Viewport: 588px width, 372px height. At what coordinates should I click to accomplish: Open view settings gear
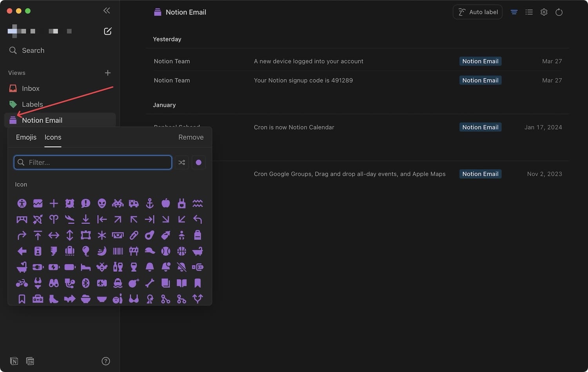[544, 12]
